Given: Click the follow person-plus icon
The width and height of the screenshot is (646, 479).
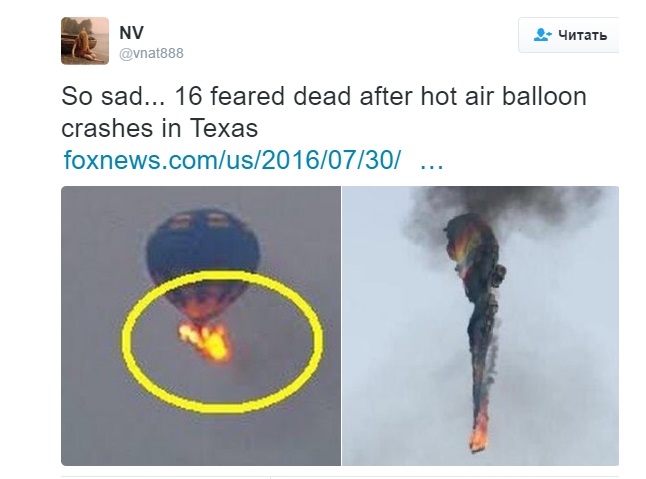Looking at the screenshot, I should 542,35.
